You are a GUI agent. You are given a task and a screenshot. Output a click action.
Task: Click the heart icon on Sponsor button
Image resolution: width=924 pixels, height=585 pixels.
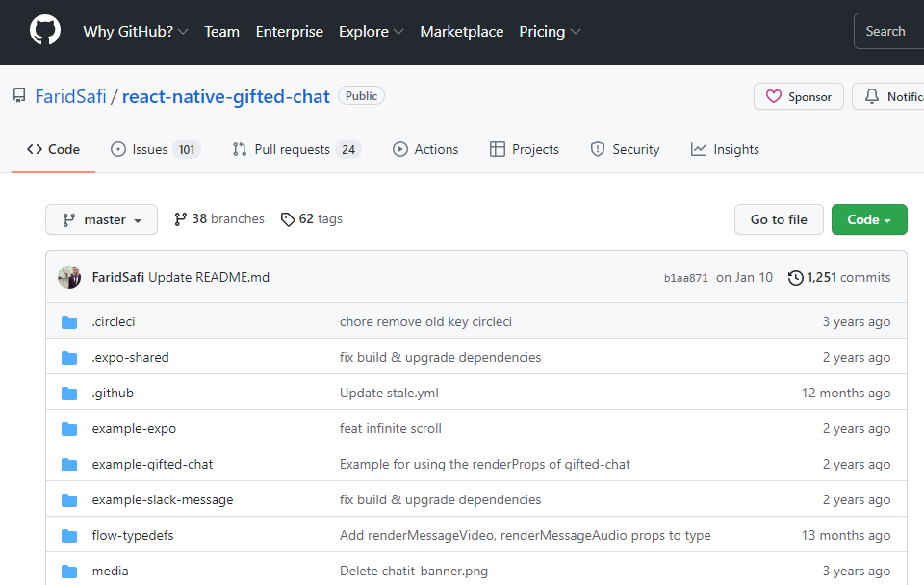point(774,96)
